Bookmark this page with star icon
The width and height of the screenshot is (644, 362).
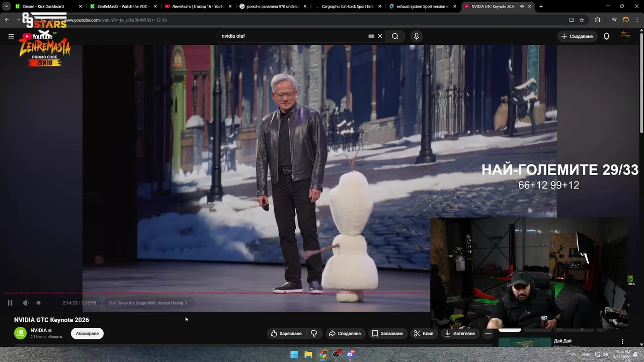(x=582, y=20)
